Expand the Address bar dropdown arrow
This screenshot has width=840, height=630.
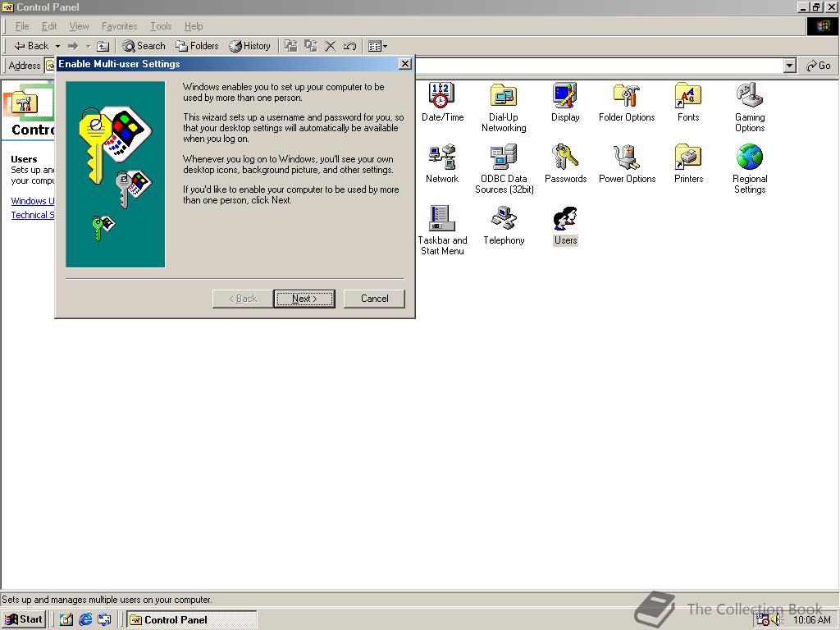789,66
